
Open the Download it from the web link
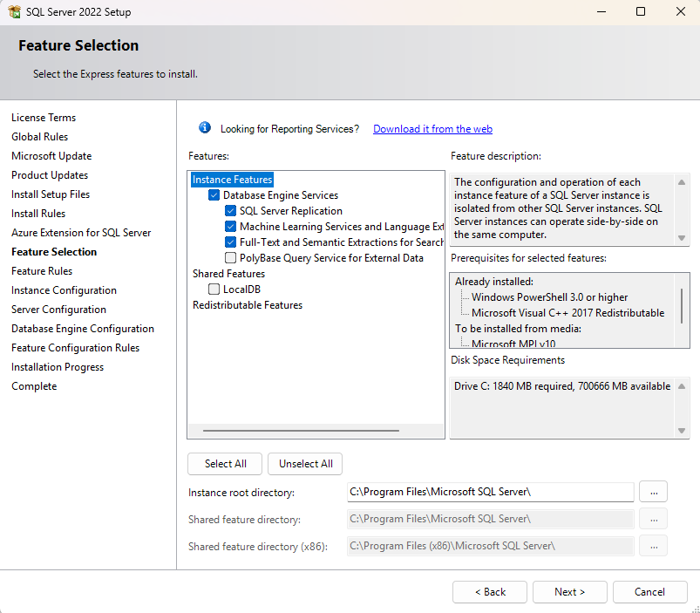(432, 129)
